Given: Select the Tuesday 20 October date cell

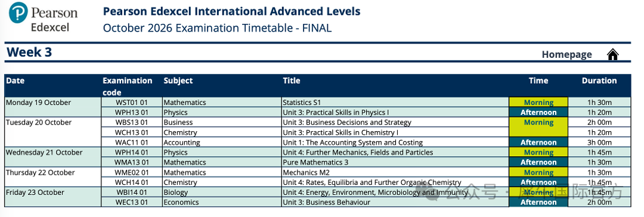Looking at the screenshot, I should (52, 132).
